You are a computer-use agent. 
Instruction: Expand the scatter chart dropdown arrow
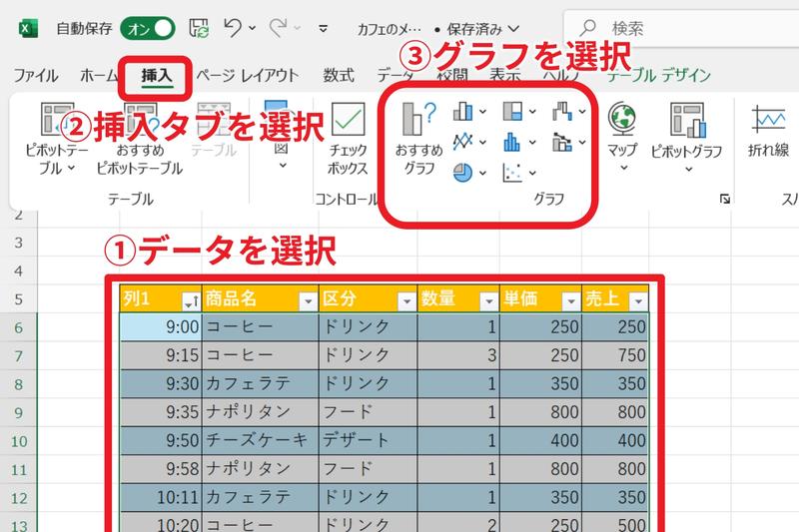tap(532, 173)
